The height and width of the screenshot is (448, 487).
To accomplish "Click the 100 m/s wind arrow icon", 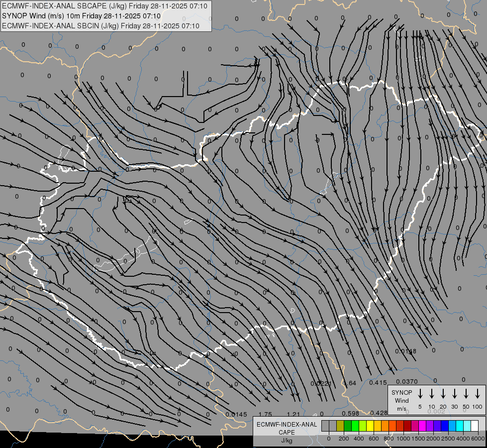I will point(478,394).
